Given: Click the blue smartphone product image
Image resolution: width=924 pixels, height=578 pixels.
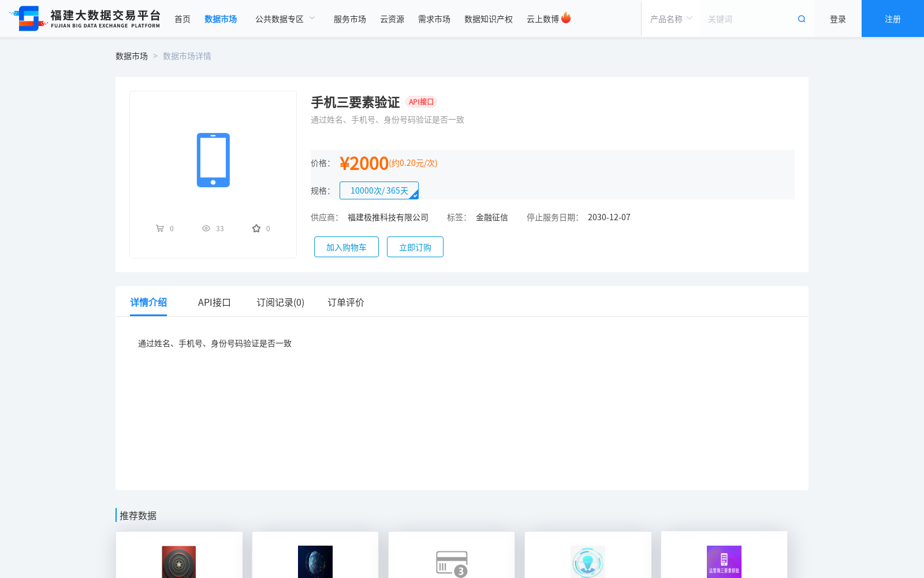Looking at the screenshot, I should [213, 160].
